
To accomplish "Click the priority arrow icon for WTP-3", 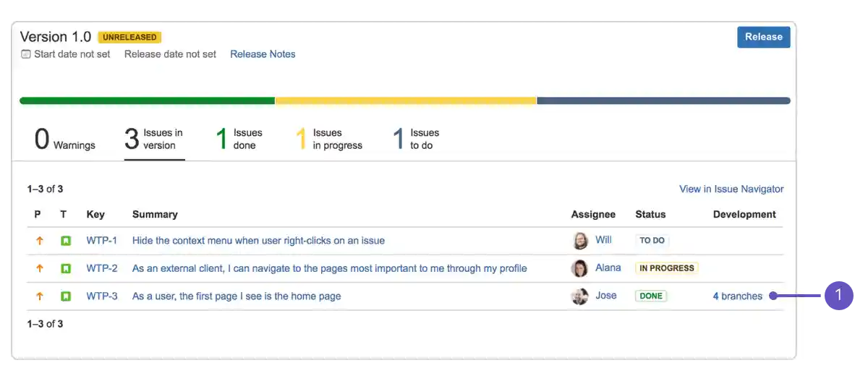I will click(39, 296).
